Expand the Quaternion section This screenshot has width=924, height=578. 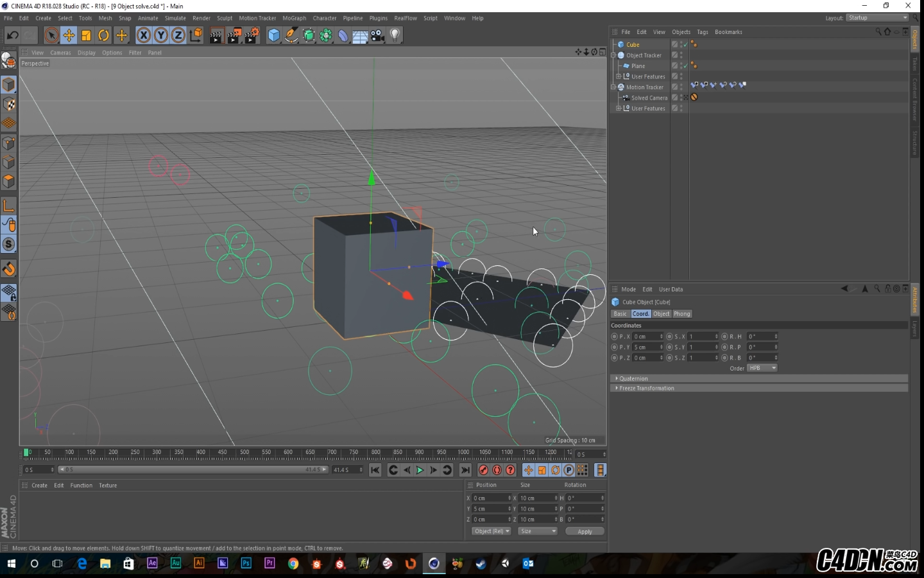point(759,378)
